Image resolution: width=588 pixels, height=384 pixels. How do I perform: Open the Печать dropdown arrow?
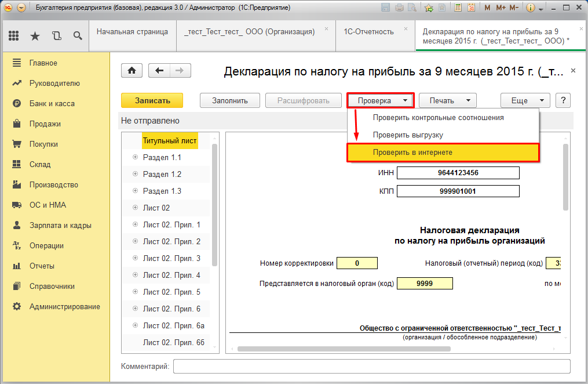(x=466, y=100)
